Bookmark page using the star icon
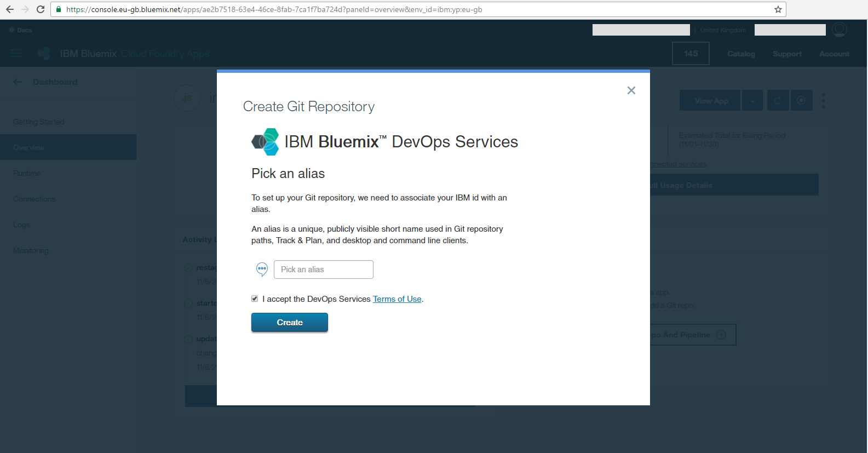 (778, 9)
